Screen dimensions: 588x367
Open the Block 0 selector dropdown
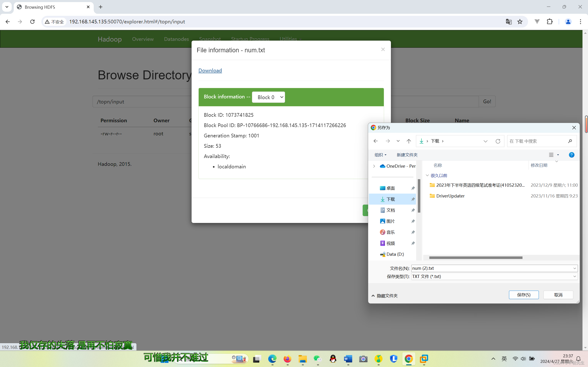click(x=268, y=97)
